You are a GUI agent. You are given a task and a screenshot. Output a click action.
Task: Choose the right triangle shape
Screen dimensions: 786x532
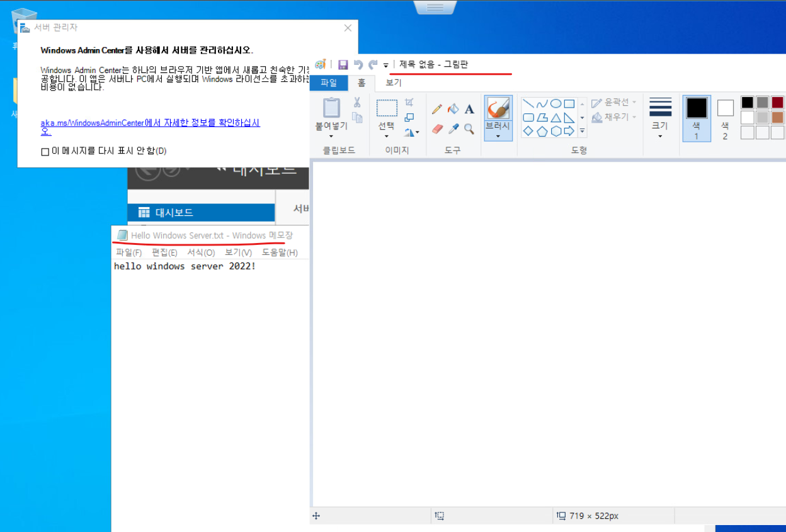569,118
